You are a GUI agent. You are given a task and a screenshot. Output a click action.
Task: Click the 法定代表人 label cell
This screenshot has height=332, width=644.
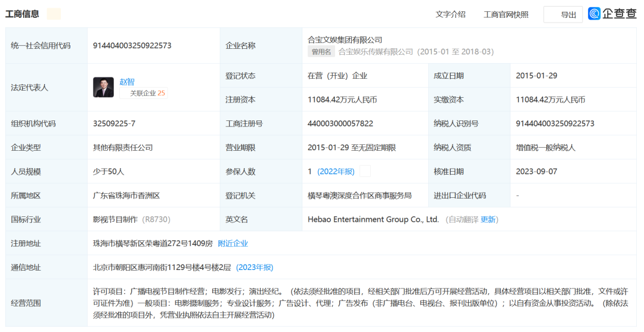[47, 88]
